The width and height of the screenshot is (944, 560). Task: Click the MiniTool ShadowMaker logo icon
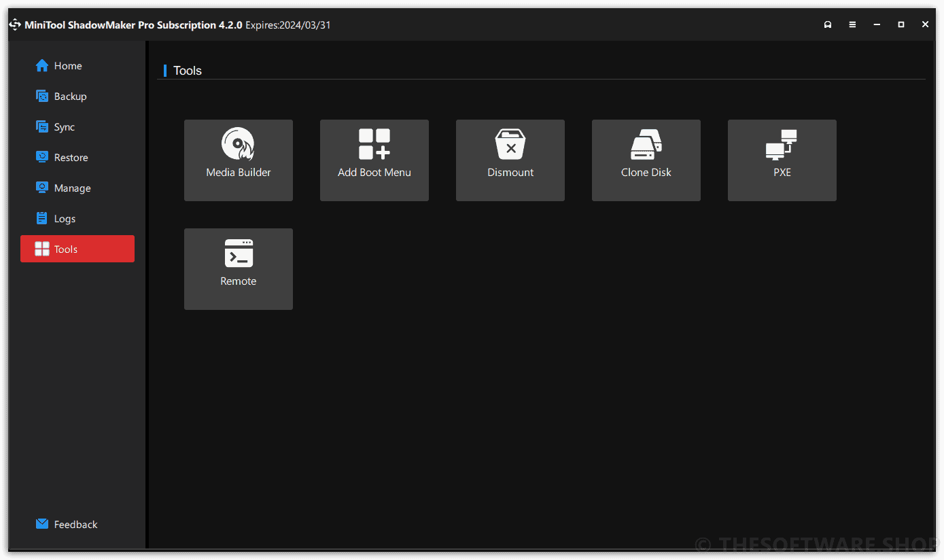[x=15, y=25]
